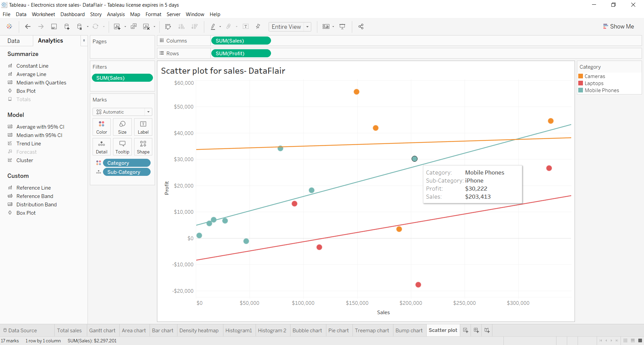The width and height of the screenshot is (644, 345).
Task: Save workbook with the save icon
Action: [54, 26]
